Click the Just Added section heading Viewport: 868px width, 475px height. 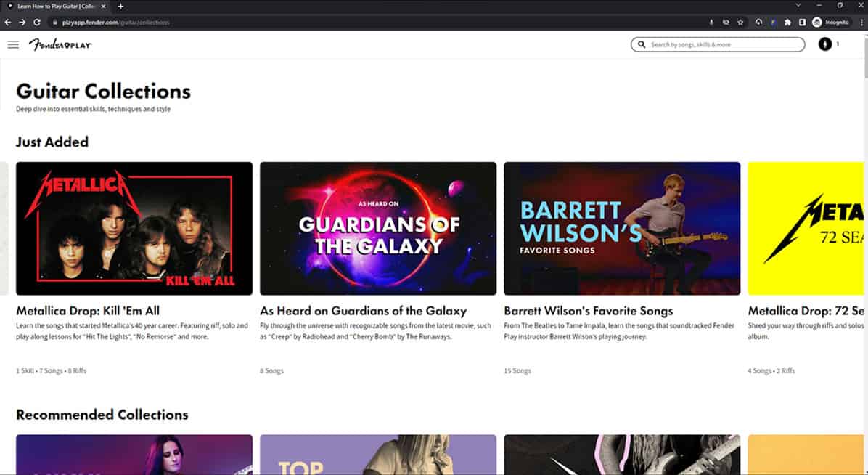point(52,142)
